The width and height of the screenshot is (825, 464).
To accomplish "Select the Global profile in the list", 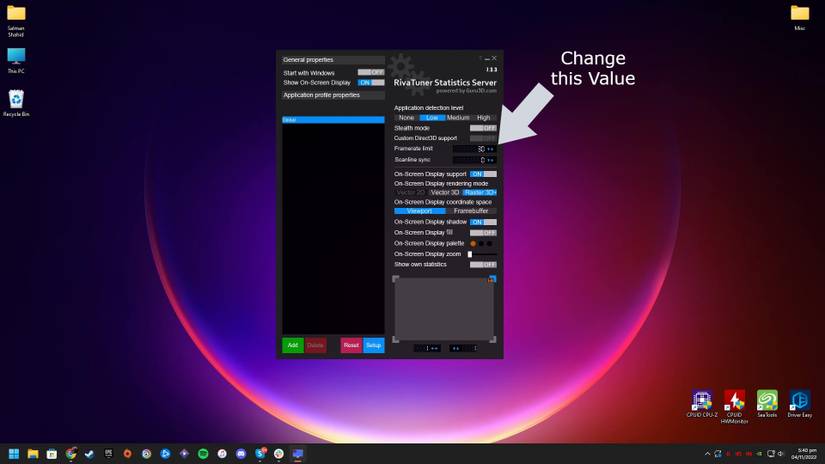I will point(333,120).
